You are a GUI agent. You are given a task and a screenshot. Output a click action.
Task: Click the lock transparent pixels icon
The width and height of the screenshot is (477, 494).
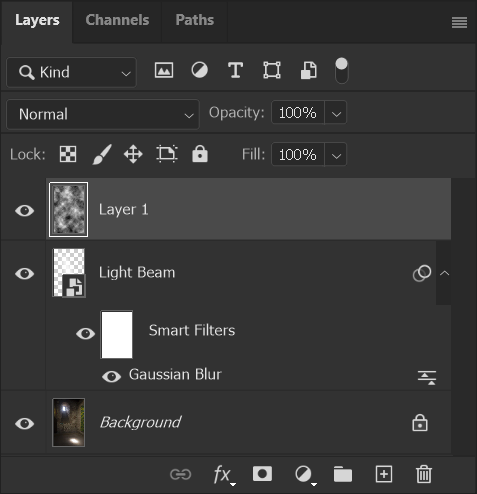tap(68, 154)
